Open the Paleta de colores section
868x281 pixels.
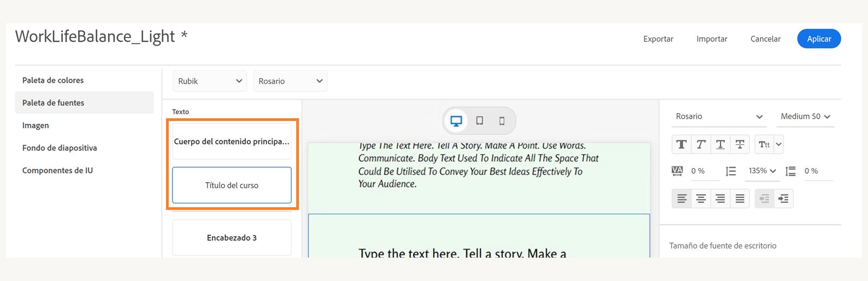(x=53, y=80)
